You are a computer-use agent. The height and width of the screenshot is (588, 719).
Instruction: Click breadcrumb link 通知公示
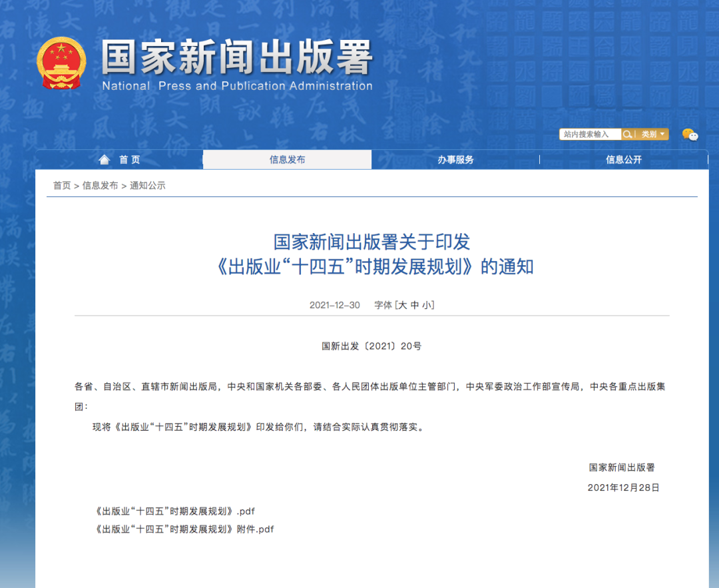[x=148, y=185]
